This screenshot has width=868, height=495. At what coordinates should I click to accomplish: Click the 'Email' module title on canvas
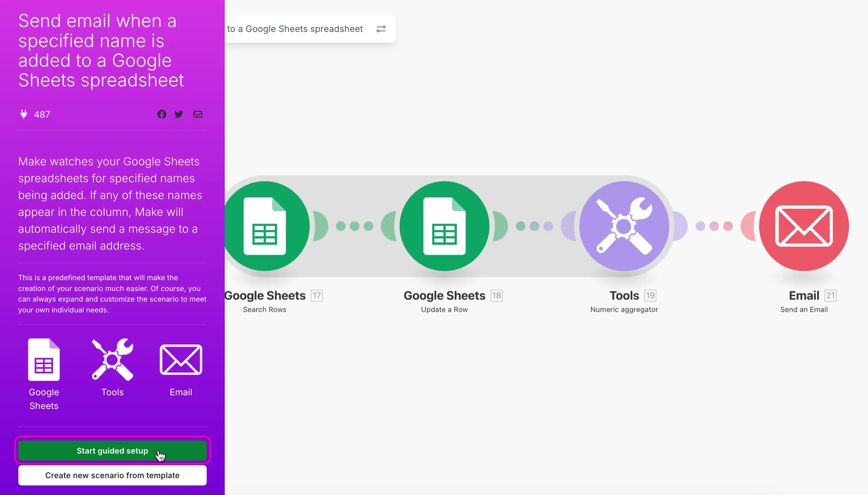coord(804,296)
